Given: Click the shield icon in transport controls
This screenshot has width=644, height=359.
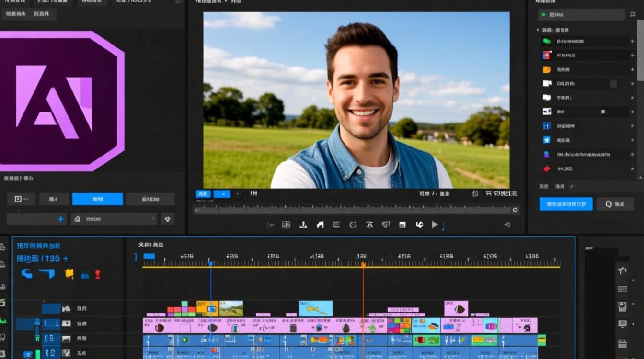Looking at the screenshot, I should (386, 224).
